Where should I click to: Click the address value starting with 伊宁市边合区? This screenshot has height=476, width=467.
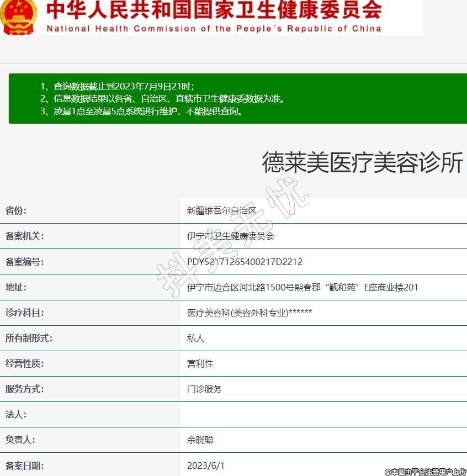click(303, 287)
